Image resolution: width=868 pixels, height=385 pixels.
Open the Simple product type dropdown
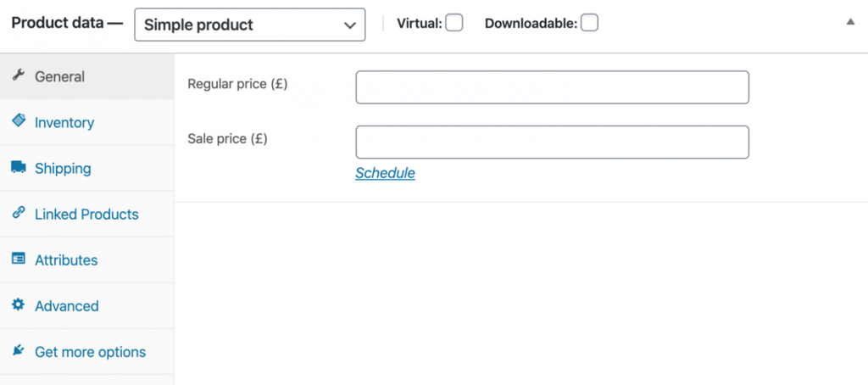tap(250, 25)
